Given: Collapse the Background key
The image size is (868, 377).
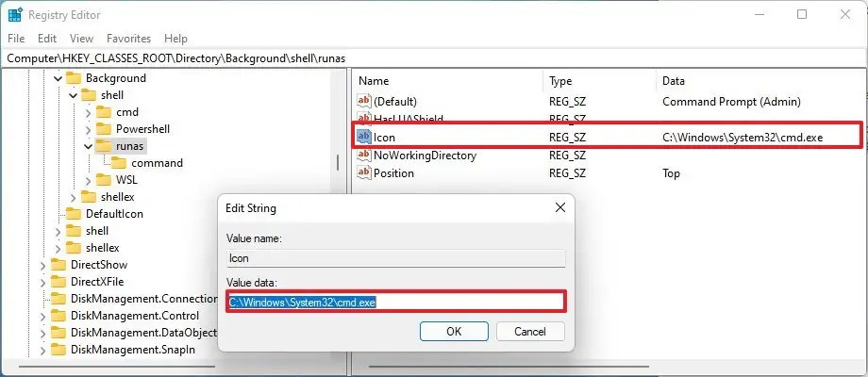Looking at the screenshot, I should (x=58, y=78).
